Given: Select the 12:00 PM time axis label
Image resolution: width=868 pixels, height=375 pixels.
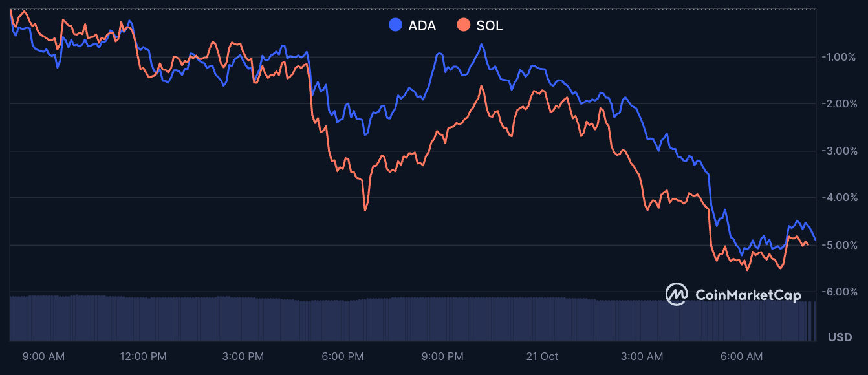Looking at the screenshot, I should (143, 356).
